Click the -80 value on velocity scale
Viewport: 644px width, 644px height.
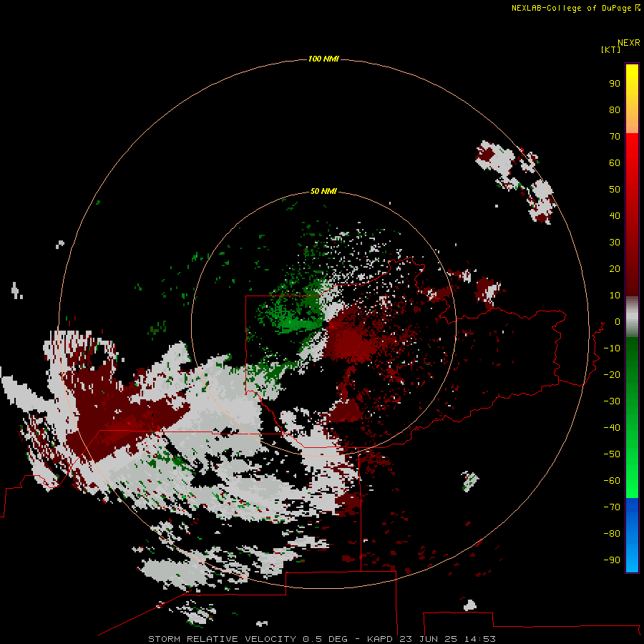coord(612,534)
